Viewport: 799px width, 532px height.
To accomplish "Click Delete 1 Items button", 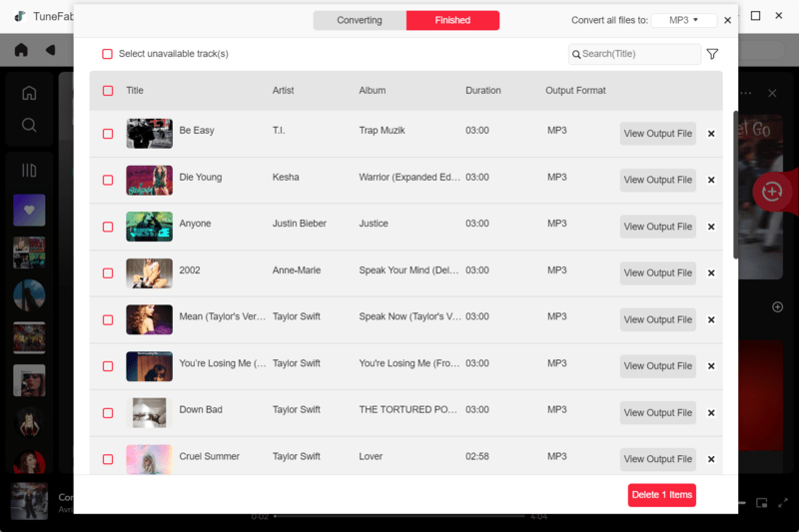I will 662,495.
